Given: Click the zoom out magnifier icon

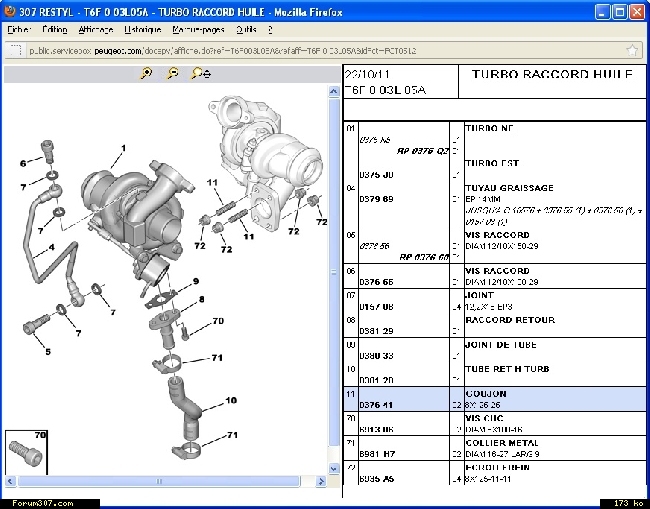Looking at the screenshot, I should (173, 73).
